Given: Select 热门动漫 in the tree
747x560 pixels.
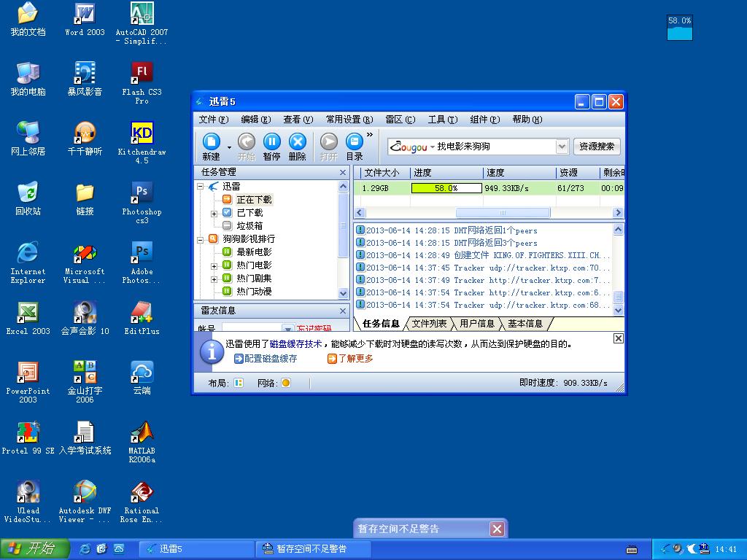Looking at the screenshot, I should click(254, 292).
